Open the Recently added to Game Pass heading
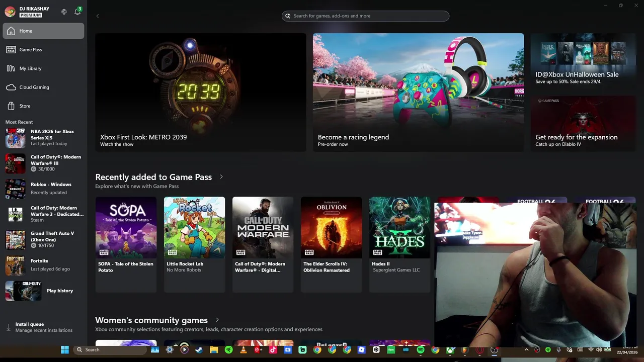644x362 pixels. (153, 177)
